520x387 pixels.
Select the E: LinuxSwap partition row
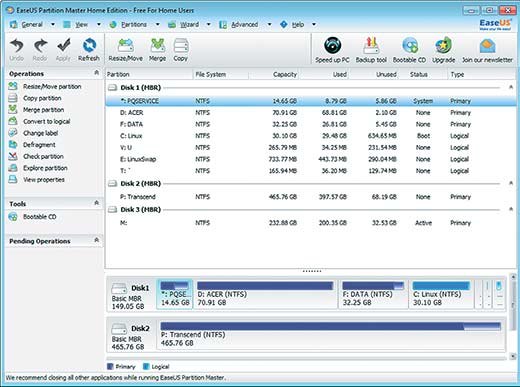click(311, 159)
